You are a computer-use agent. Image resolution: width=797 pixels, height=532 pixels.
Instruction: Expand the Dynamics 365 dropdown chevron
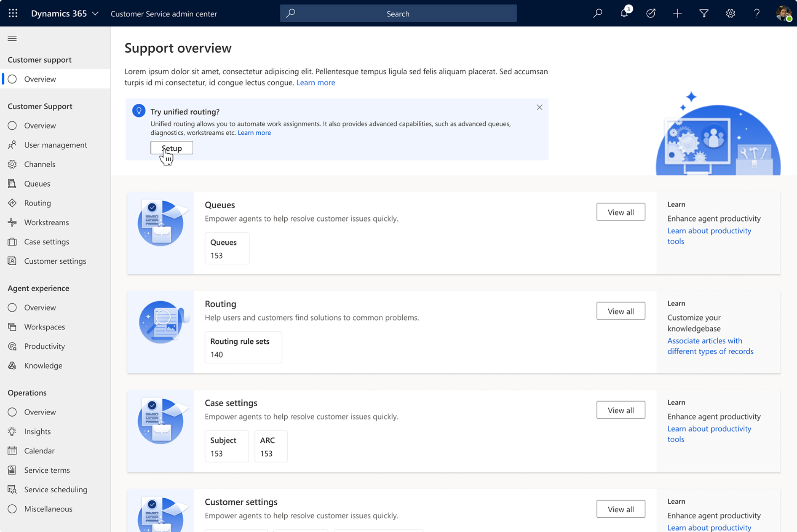[x=95, y=14]
